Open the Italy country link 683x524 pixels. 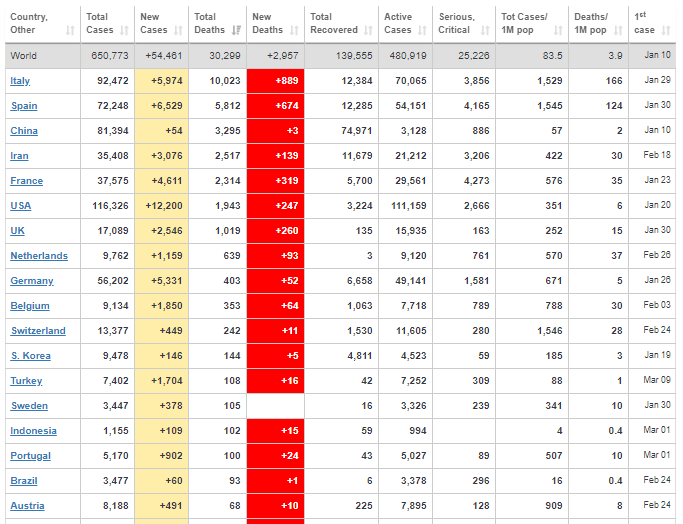tap(20, 81)
